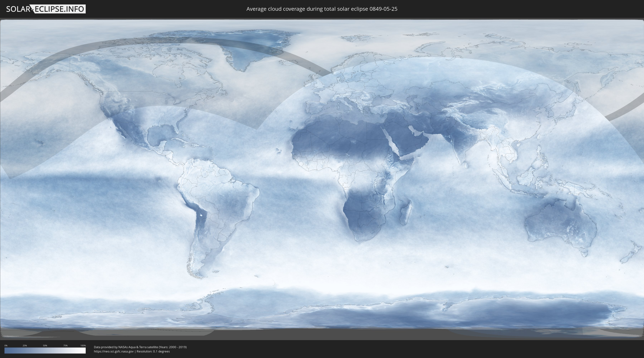Viewport: 644px width, 358px height.
Task: Click the 50% label on the legend
Action: tap(45, 345)
